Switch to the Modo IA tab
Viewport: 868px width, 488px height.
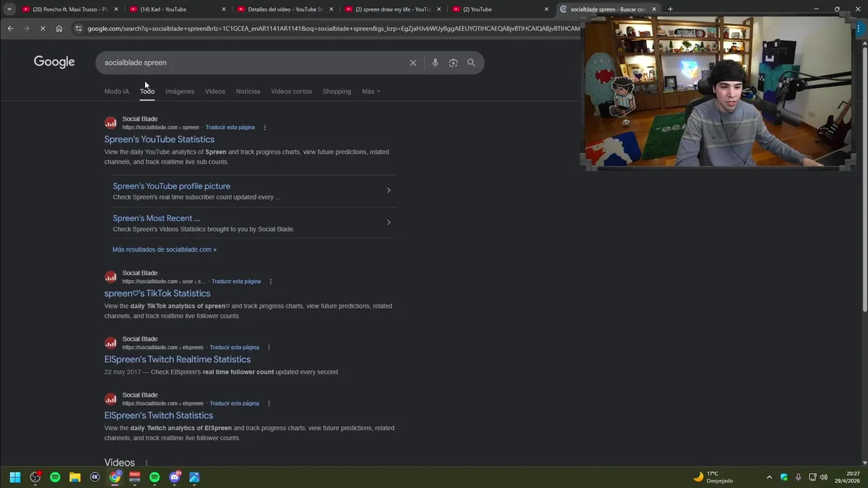[x=117, y=91]
